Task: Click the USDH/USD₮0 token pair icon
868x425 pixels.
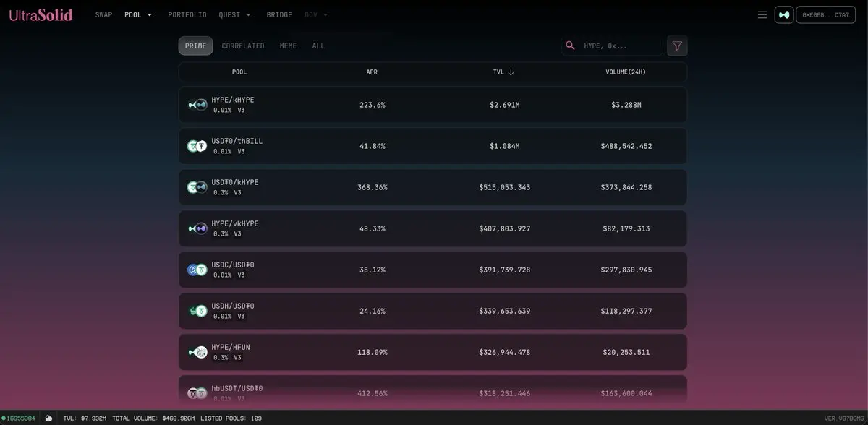Action: coord(197,311)
